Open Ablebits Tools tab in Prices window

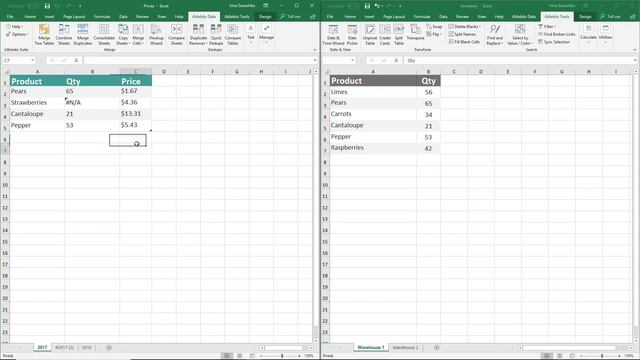237,17
